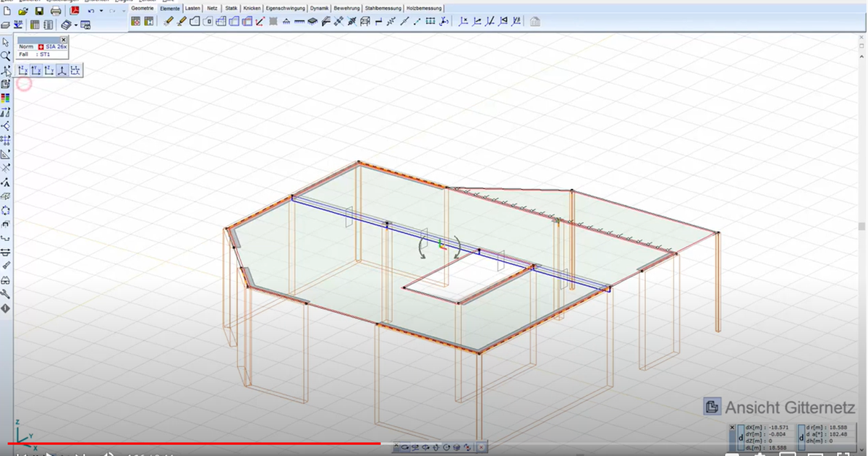
Task: Click the binoculars search icon
Action: [x=6, y=280]
